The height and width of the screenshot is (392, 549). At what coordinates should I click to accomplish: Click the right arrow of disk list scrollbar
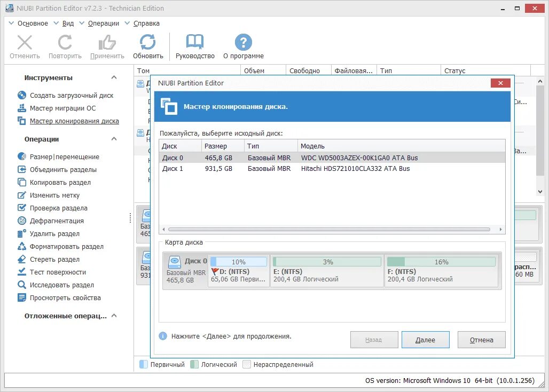point(501,229)
